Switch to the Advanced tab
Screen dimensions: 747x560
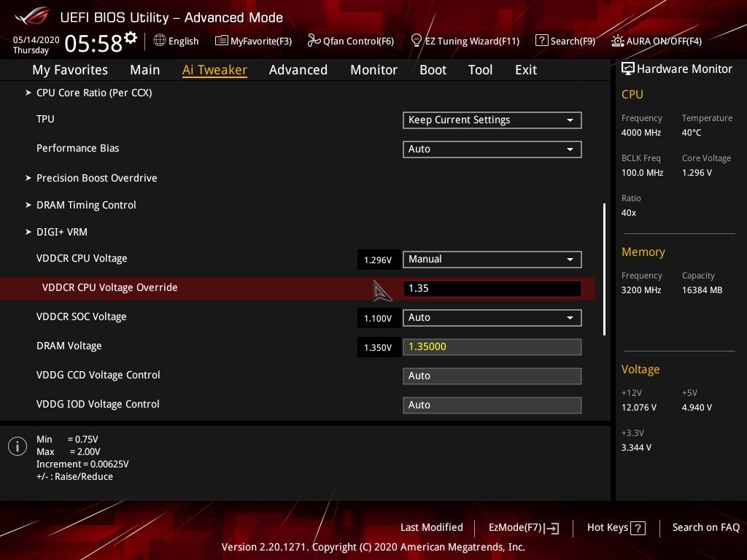[298, 70]
